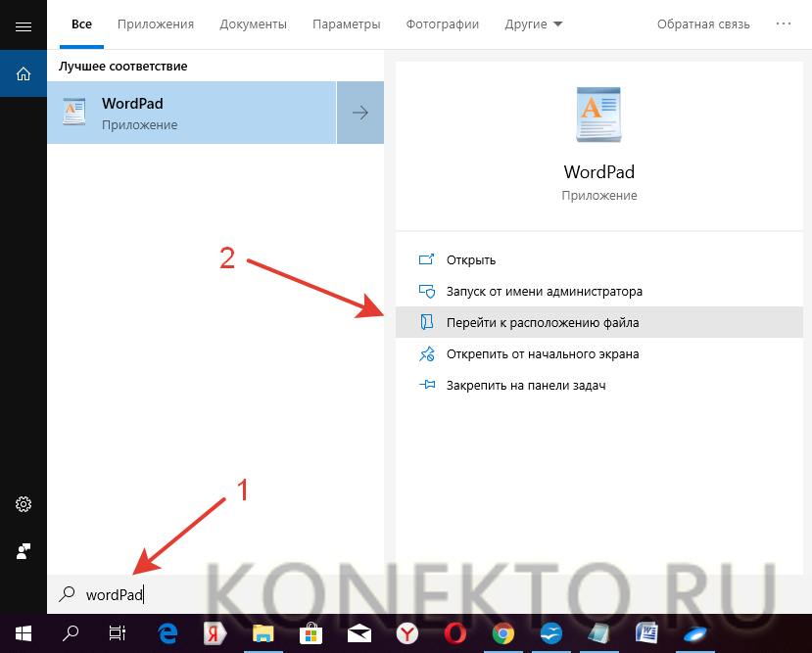Open the Mail app from the taskbar
This screenshot has width=812, height=653.
coord(358,633)
